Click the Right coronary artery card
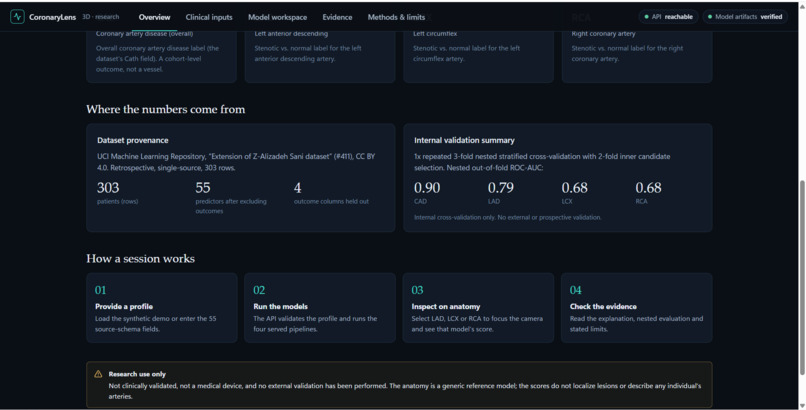 pyautogui.click(x=637, y=55)
